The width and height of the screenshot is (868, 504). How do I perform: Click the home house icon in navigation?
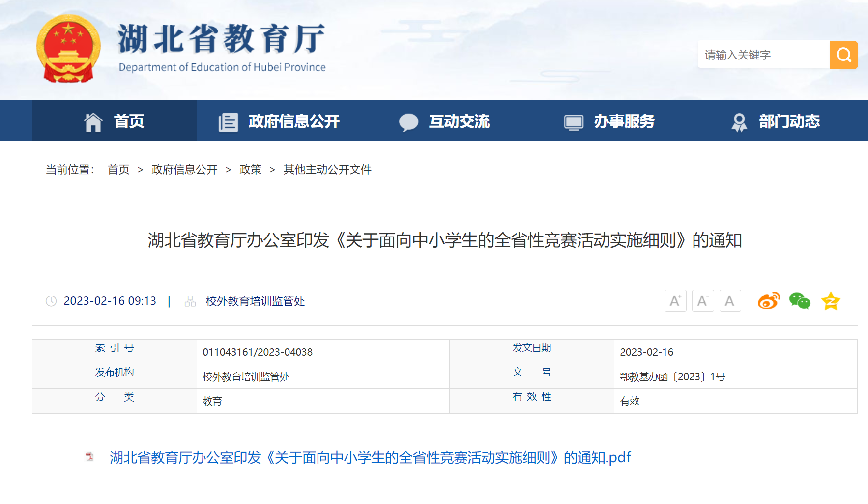point(93,122)
